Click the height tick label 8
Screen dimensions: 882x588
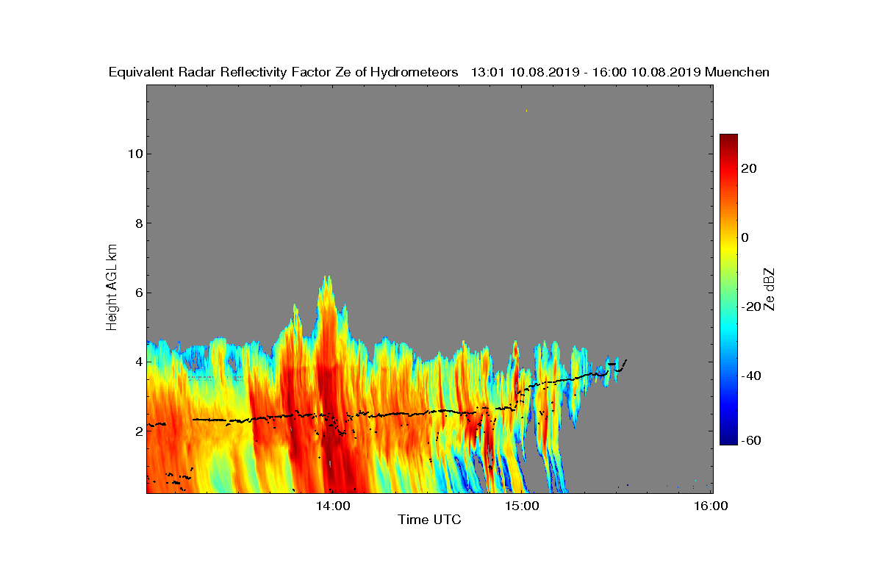pyautogui.click(x=137, y=223)
